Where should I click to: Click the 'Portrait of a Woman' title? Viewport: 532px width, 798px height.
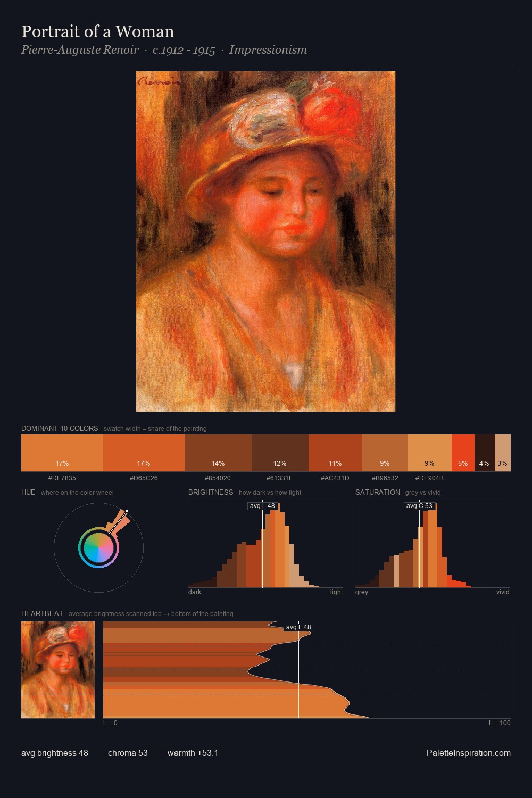click(x=98, y=31)
